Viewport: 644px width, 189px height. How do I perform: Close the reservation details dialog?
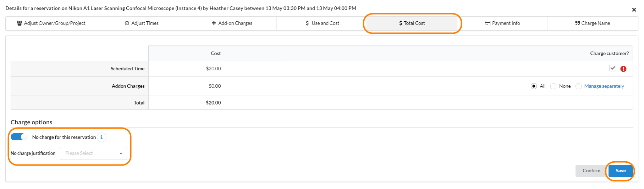pos(634,10)
